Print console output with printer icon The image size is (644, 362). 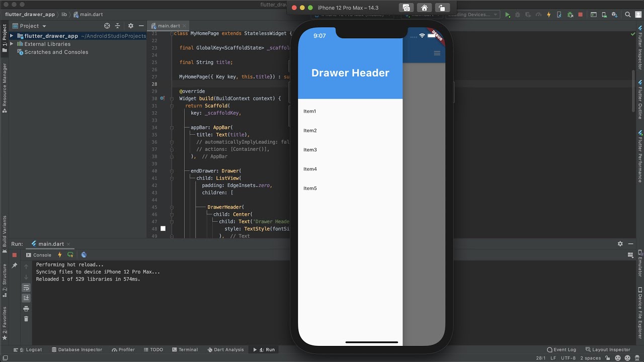tap(26, 309)
